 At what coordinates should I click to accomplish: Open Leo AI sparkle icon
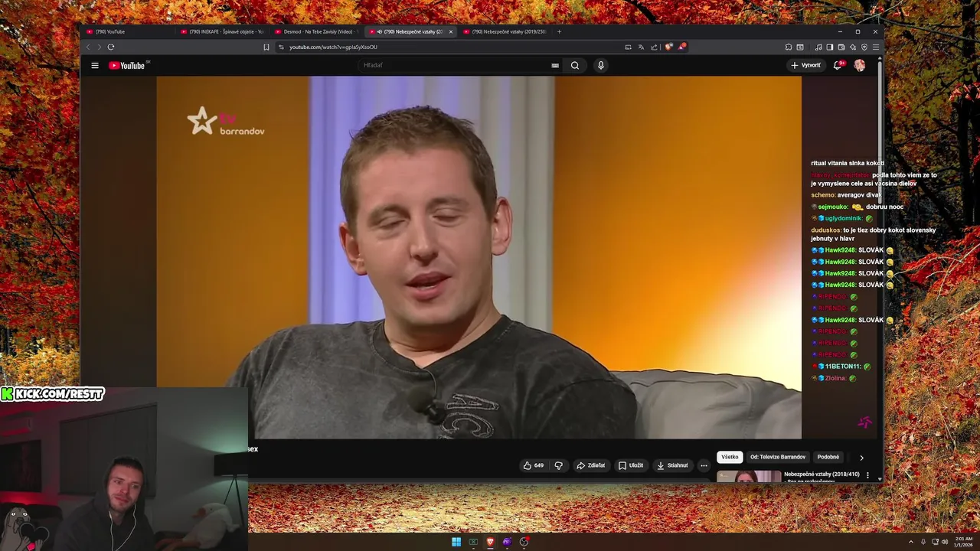point(853,47)
